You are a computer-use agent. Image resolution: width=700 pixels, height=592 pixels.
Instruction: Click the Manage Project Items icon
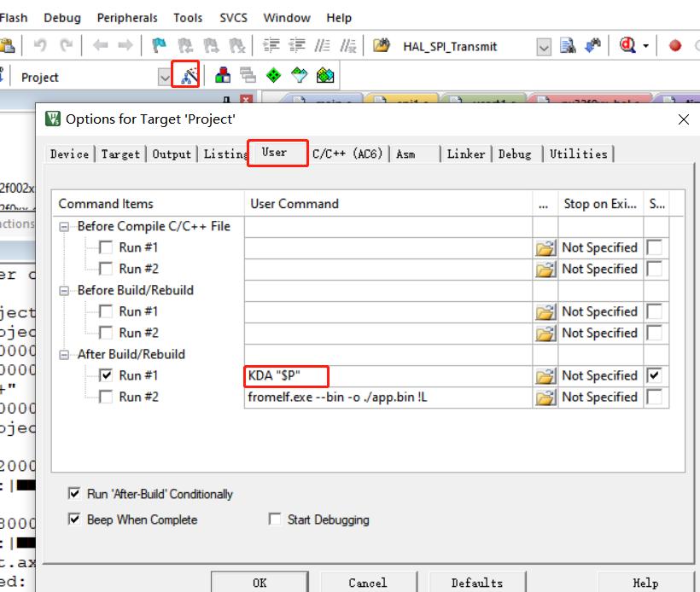click(223, 76)
